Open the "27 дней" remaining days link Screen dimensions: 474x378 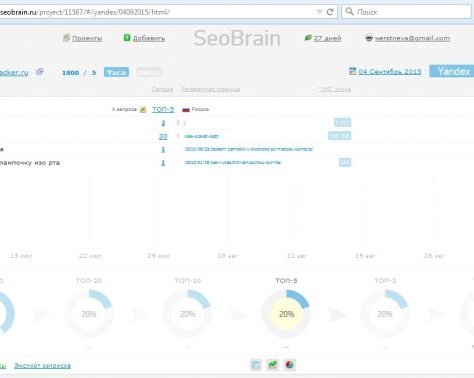(x=327, y=38)
